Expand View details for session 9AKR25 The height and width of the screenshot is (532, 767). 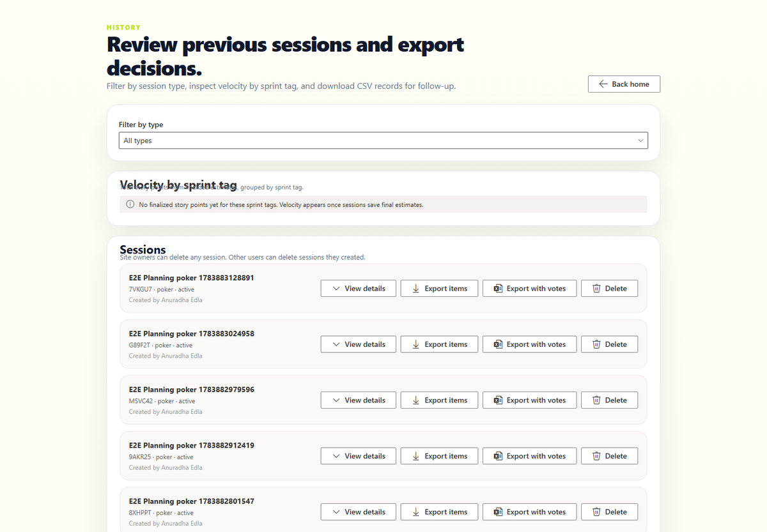359,456
